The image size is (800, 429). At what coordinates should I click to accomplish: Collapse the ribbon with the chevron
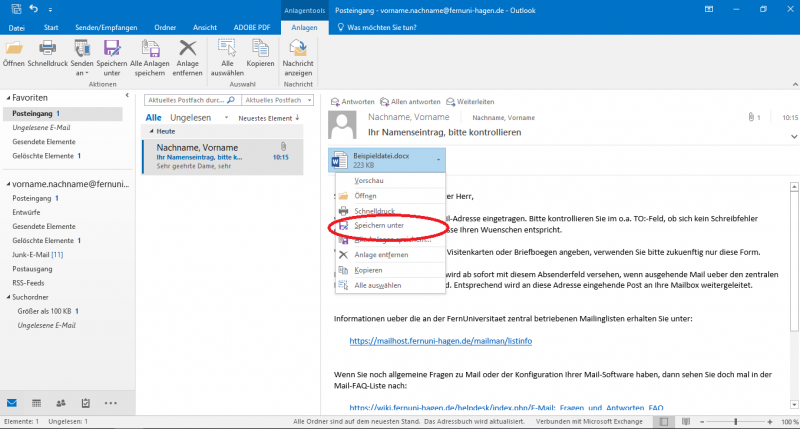[x=794, y=84]
